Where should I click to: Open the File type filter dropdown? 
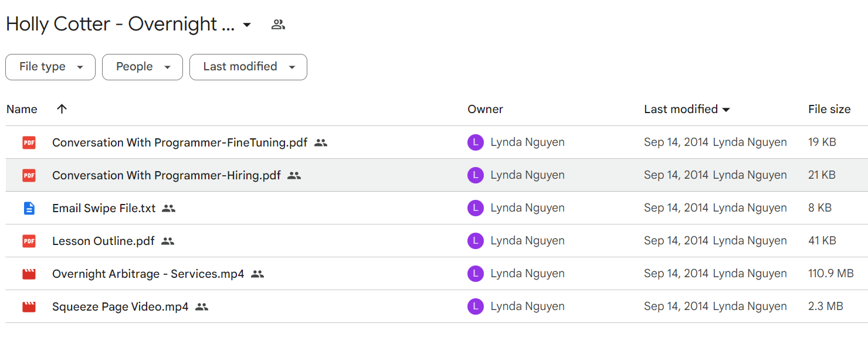coord(50,67)
